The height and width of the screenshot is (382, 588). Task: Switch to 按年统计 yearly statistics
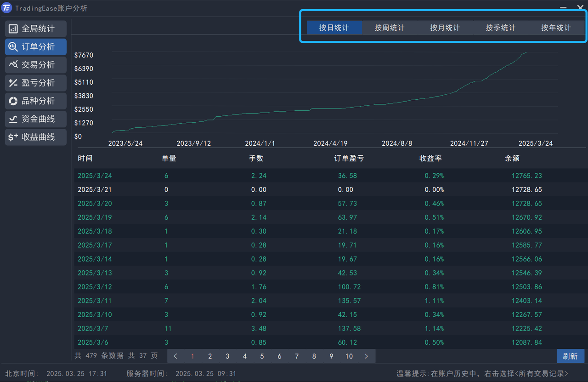coord(556,28)
